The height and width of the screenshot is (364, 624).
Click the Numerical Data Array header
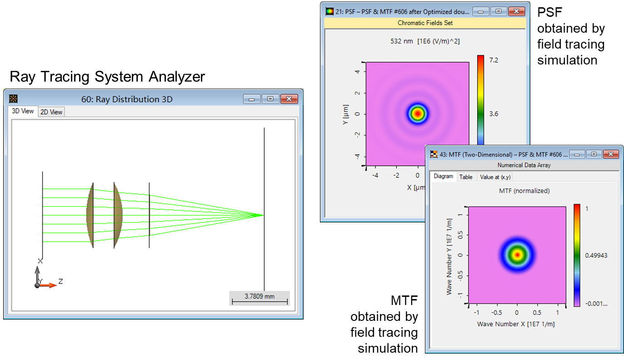pos(524,165)
